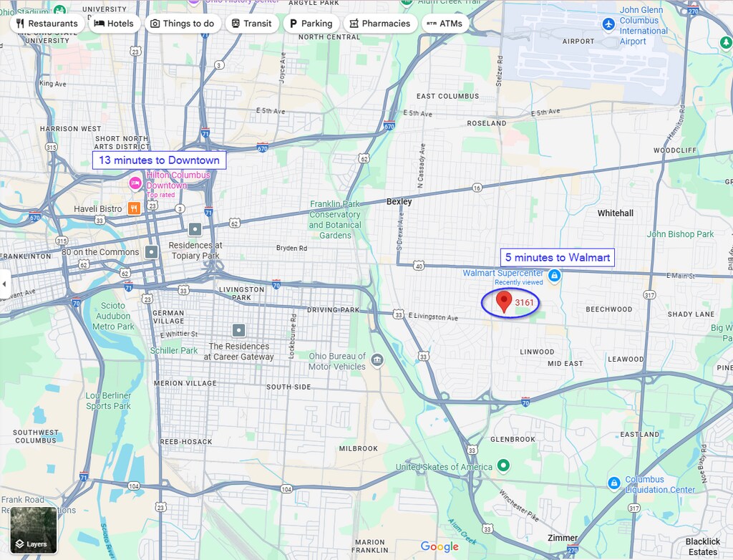Open the Haveli Bistro restaurant icon
The width and height of the screenshot is (733, 560).
pos(134,208)
